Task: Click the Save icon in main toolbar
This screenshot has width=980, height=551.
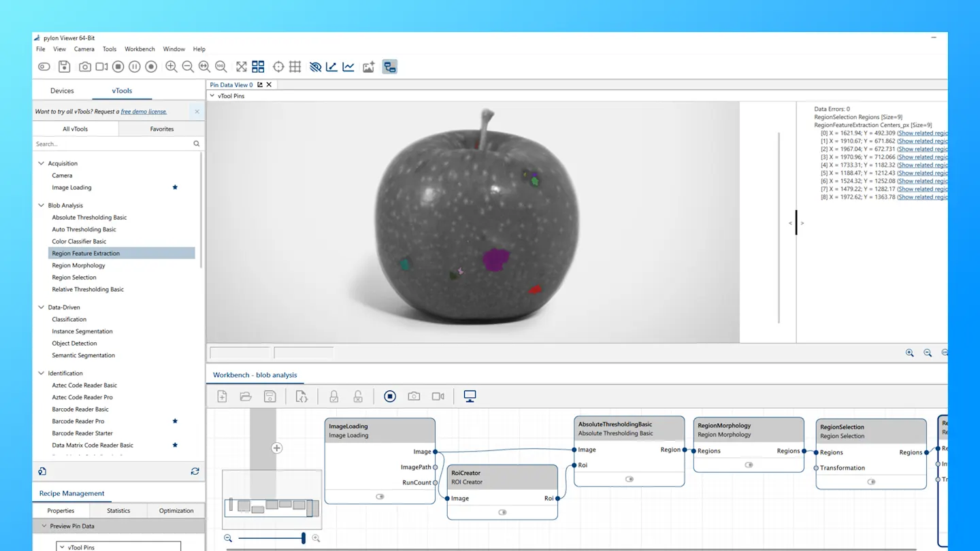Action: point(64,67)
